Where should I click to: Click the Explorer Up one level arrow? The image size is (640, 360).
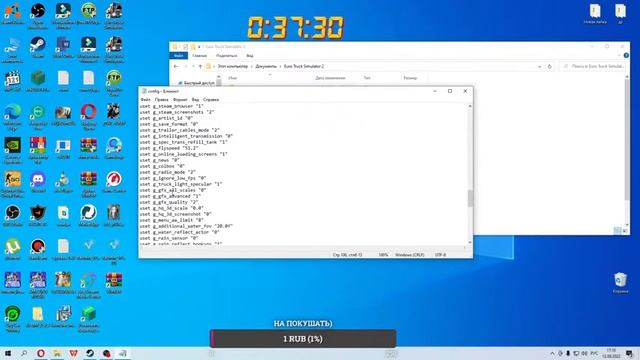200,66
